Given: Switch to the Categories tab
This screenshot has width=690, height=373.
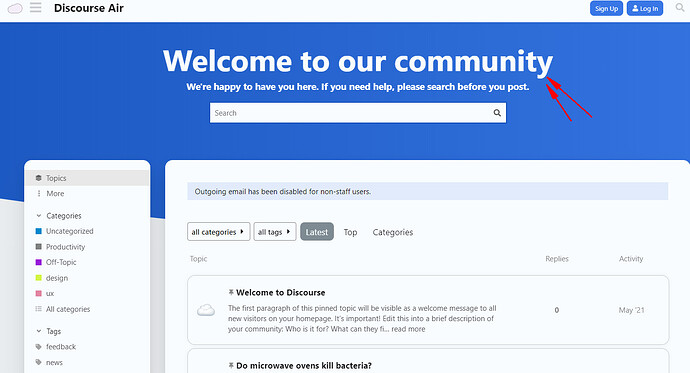Looking at the screenshot, I should [393, 232].
